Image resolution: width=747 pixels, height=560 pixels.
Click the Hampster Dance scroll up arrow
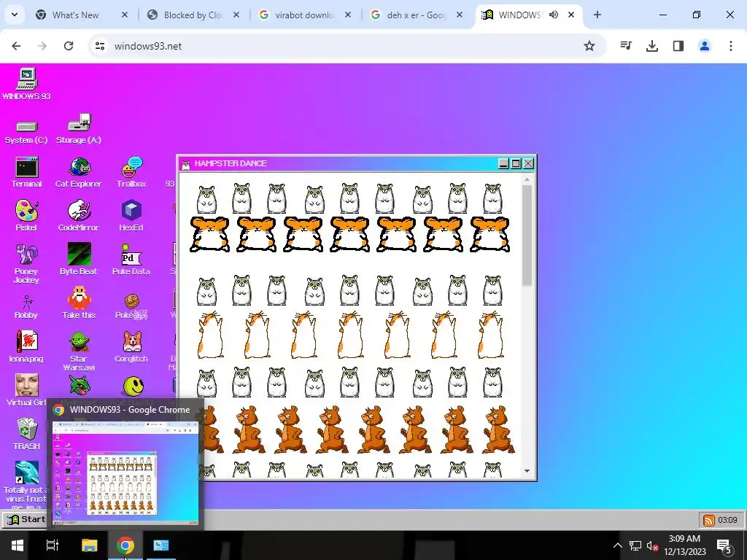coord(527,179)
